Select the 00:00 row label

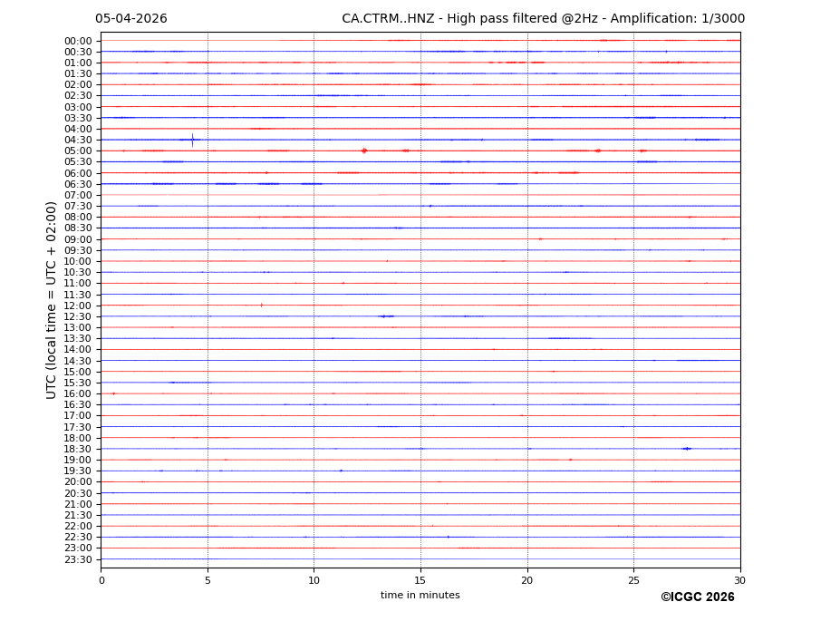[x=78, y=41]
